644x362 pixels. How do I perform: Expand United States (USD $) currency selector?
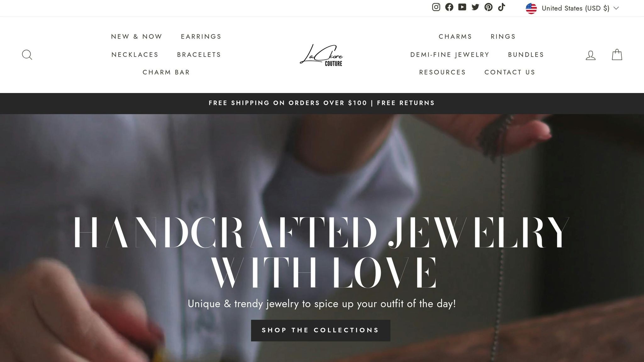point(572,8)
